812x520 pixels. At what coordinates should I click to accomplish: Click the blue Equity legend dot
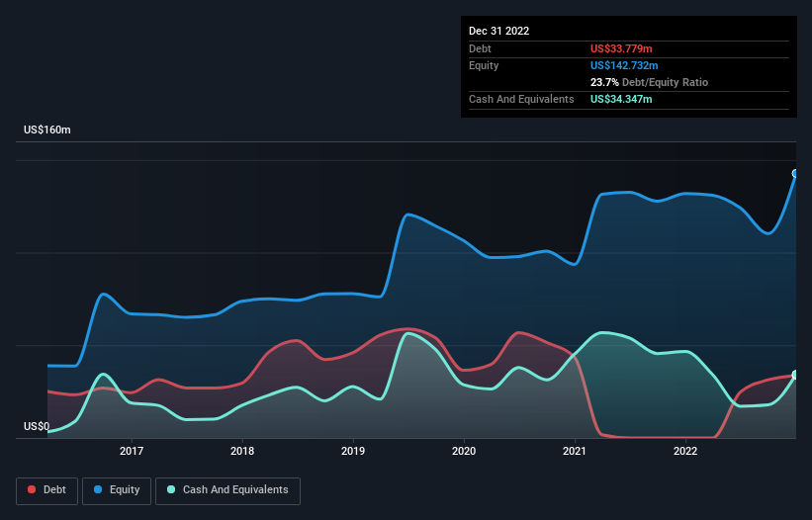pos(98,489)
